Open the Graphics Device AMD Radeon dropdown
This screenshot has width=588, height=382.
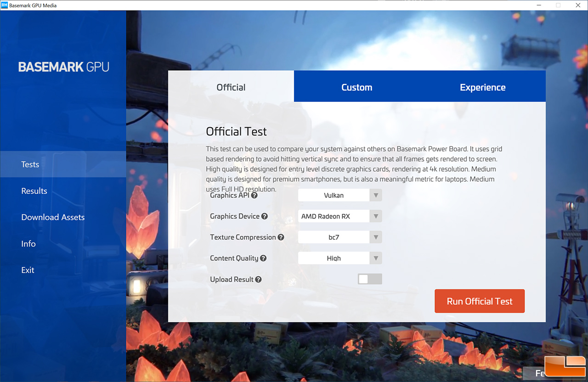pos(340,216)
